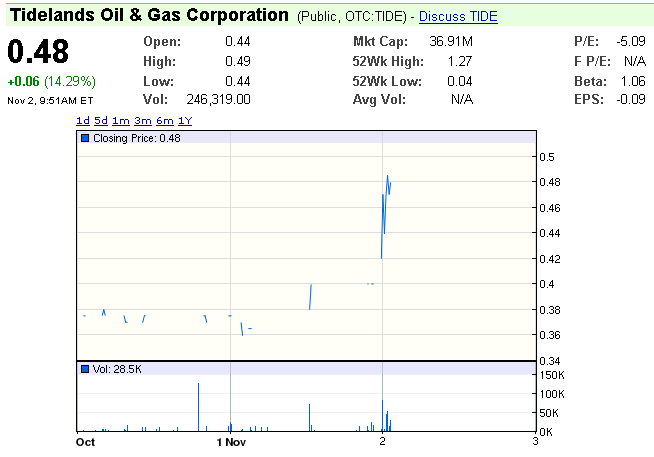Click the Vol value 246,319.00
The width and height of the screenshot is (654, 457).
(x=219, y=99)
